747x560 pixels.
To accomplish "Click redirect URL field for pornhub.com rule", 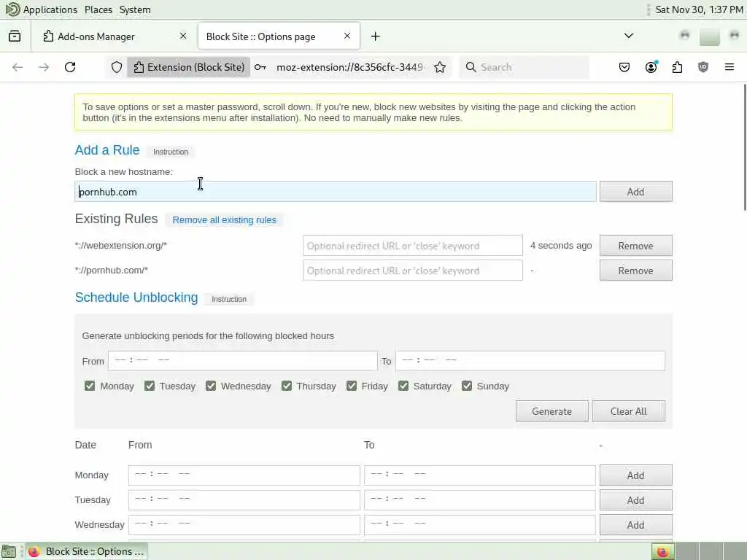I will pyautogui.click(x=413, y=271).
